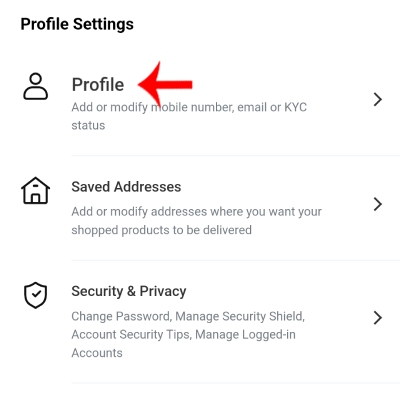400x393 pixels.
Task: Click the 'Account Security Tips' text
Action: click(x=130, y=334)
